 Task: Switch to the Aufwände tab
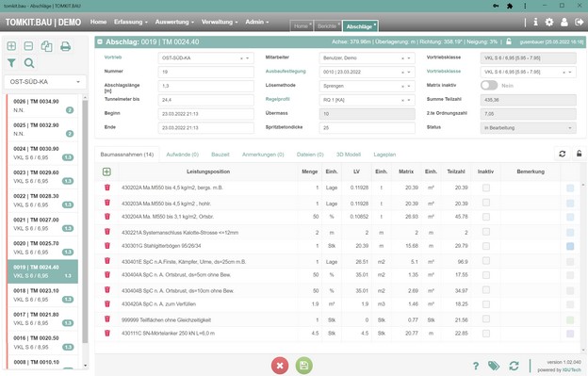pos(182,155)
